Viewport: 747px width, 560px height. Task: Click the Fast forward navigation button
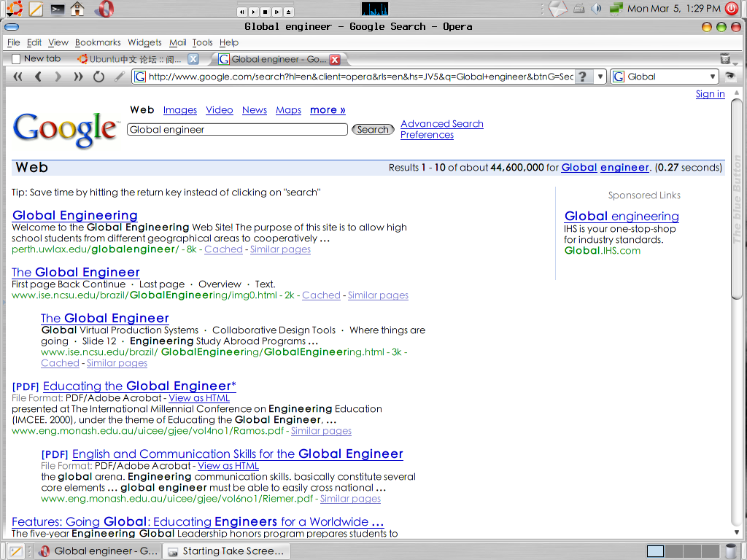click(78, 76)
